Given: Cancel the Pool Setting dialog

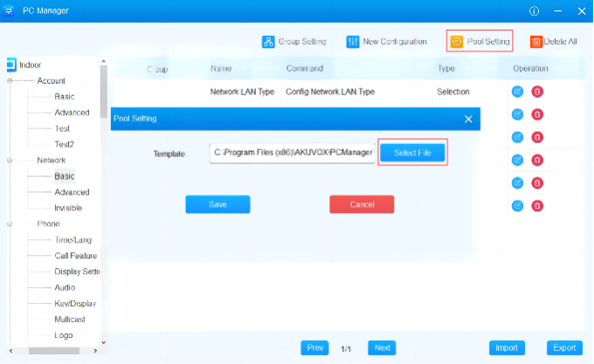Looking at the screenshot, I should [x=361, y=203].
